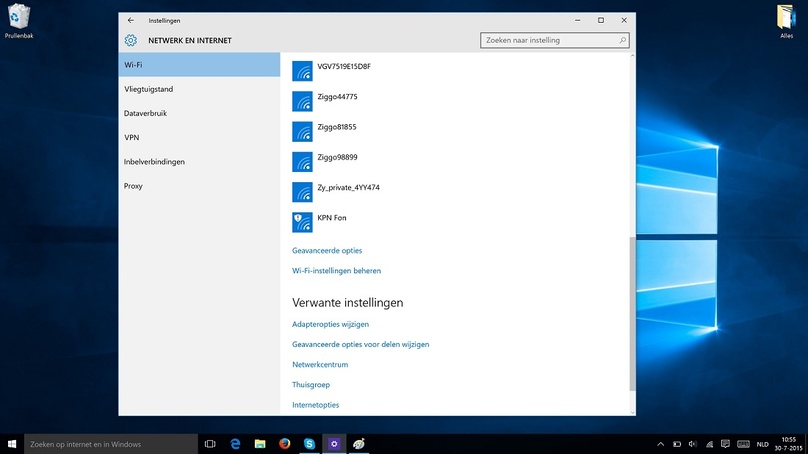Click the Zy_private_4YY474 Wi-Fi icon
The width and height of the screenshot is (808, 454).
[302, 192]
